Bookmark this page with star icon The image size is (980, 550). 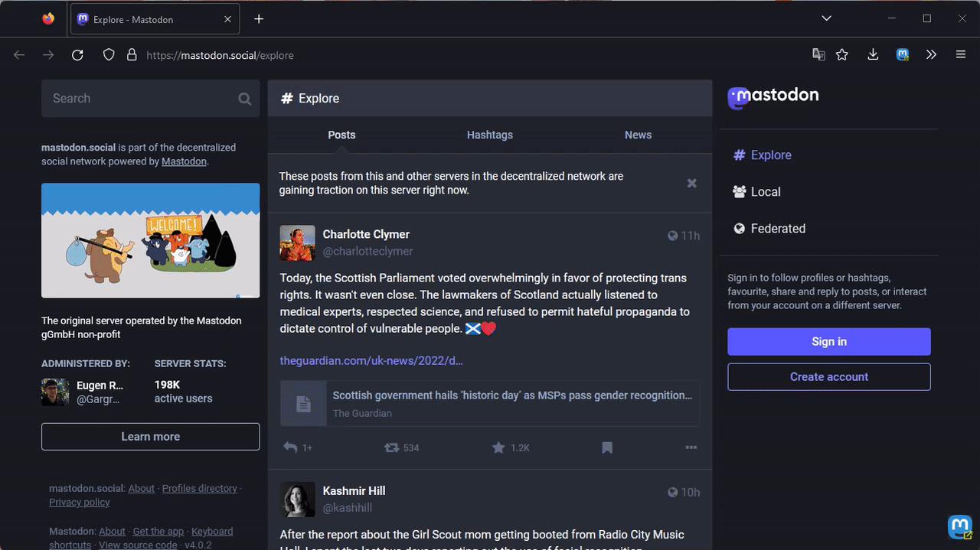(842, 55)
